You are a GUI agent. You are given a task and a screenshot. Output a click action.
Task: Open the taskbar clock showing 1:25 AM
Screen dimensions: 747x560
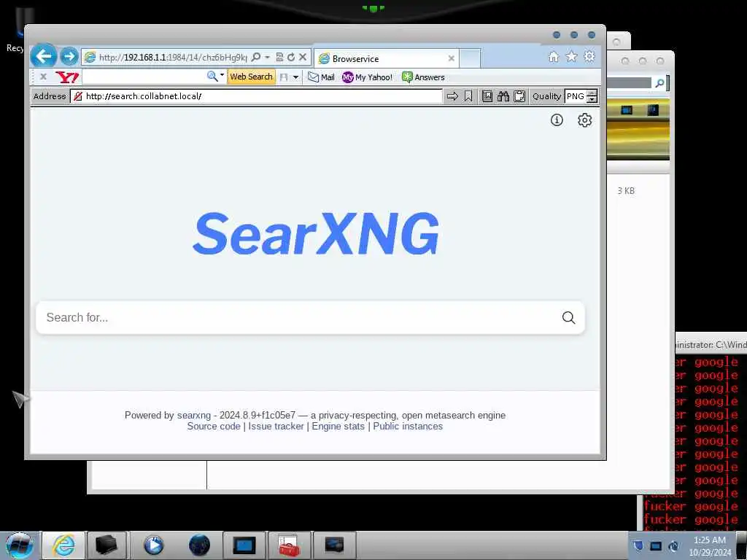click(710, 546)
